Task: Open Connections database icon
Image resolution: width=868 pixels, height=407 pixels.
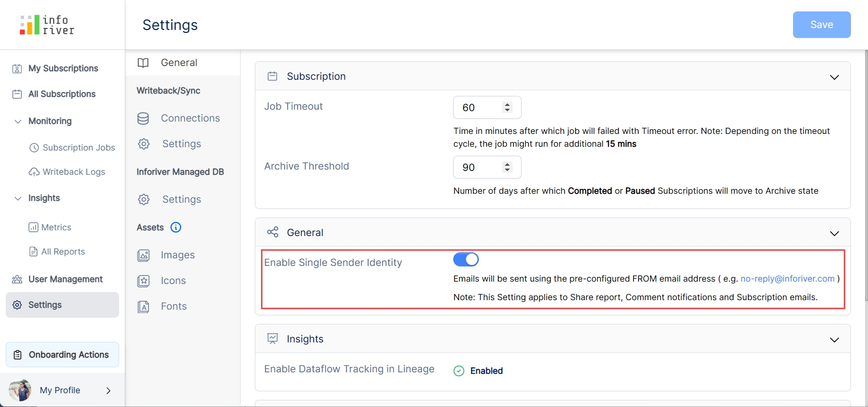Action: [143, 118]
